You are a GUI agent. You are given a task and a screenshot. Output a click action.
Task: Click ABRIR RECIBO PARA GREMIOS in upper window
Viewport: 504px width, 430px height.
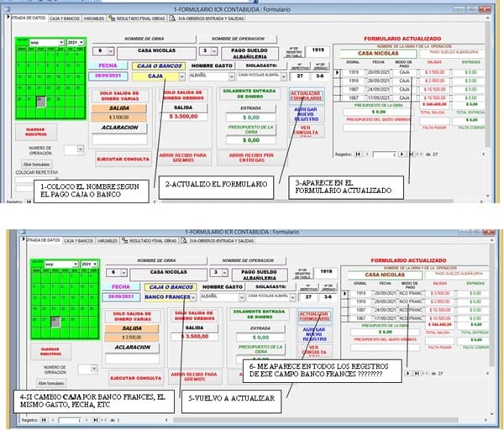(183, 158)
